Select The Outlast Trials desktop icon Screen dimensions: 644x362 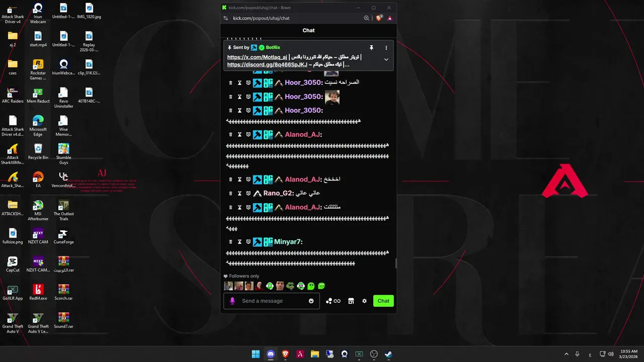63,210
